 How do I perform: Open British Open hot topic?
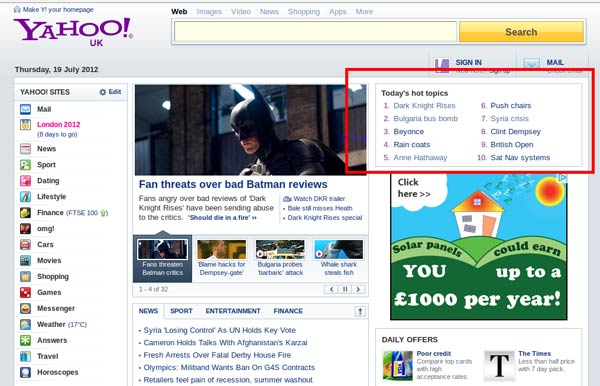(512, 145)
